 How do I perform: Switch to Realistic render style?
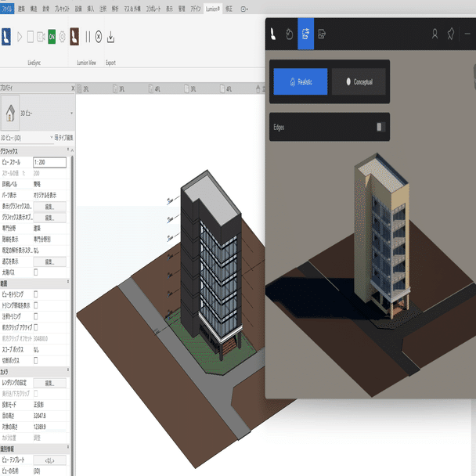click(x=301, y=81)
